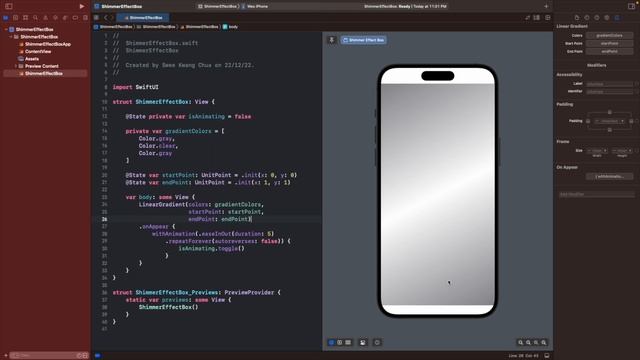Viewport: 640px width, 360px height.
Task: Switch preview to selectable mode
Action: click(x=340, y=342)
